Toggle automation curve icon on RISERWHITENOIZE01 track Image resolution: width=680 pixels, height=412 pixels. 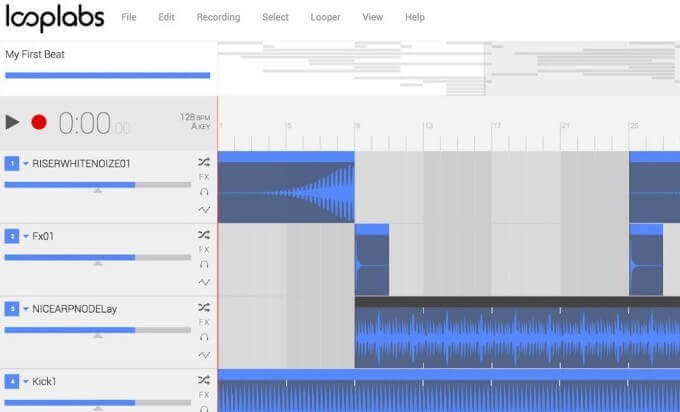click(x=204, y=210)
